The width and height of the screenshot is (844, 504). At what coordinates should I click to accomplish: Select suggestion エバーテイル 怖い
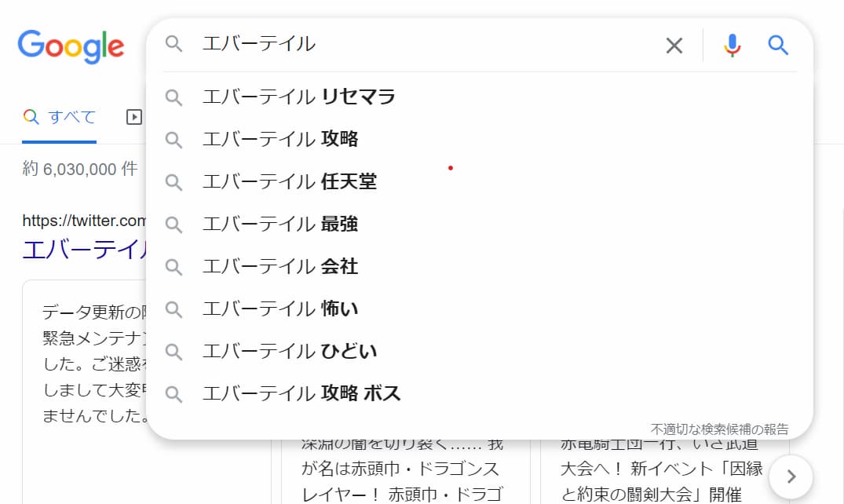click(x=480, y=309)
